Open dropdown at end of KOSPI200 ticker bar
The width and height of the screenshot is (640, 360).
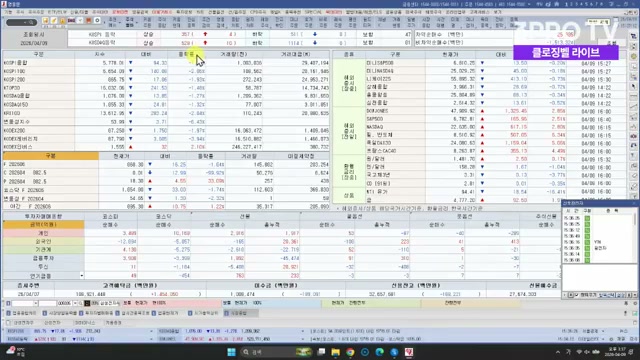pyautogui.click(x=151, y=331)
